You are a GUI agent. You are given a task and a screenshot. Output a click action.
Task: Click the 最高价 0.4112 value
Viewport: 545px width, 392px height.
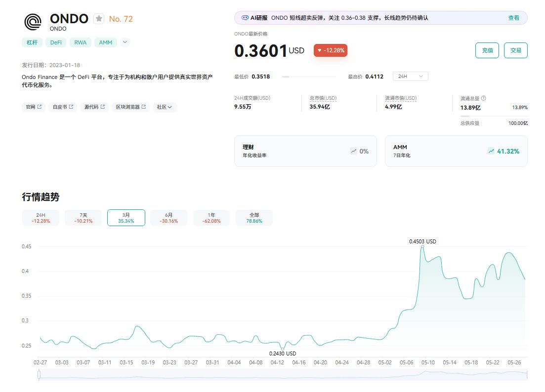click(x=375, y=77)
